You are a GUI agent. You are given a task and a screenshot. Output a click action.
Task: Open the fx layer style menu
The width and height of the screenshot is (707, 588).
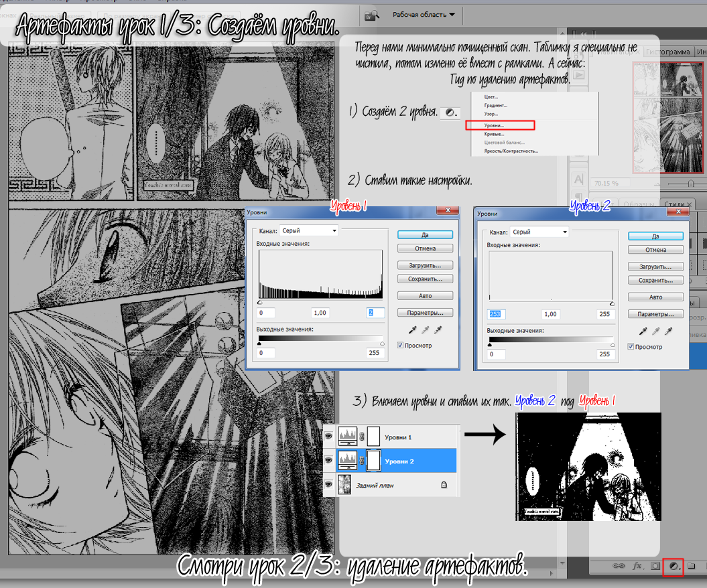(637, 566)
